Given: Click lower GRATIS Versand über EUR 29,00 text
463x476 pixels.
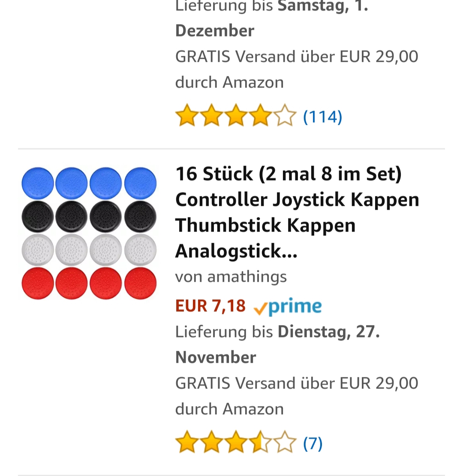Looking at the screenshot, I should coord(297,383).
